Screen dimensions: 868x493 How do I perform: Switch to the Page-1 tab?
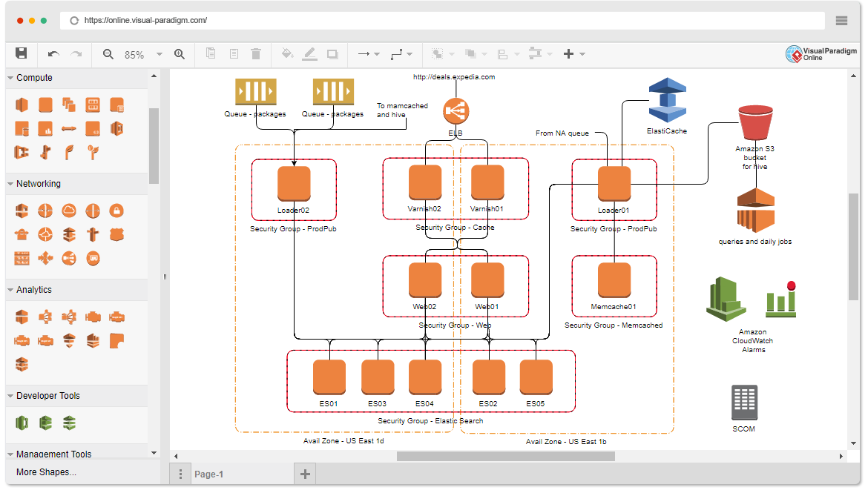coord(208,474)
